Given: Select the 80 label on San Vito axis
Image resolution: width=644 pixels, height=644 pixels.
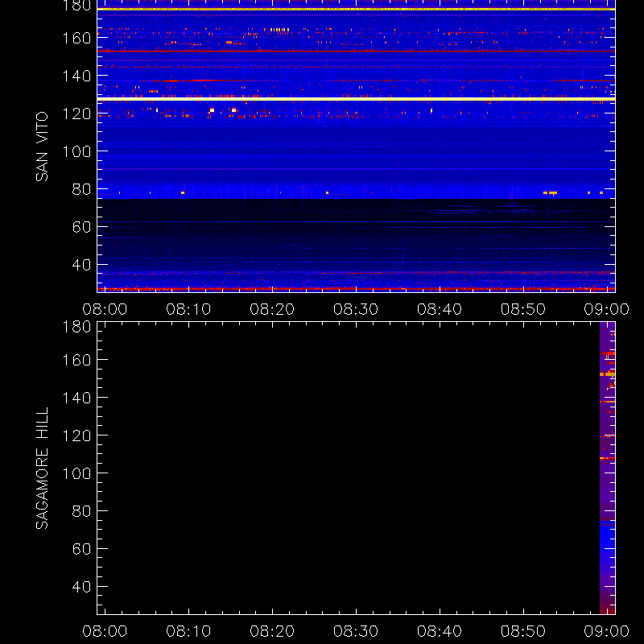Looking at the screenshot, I should [x=81, y=189].
